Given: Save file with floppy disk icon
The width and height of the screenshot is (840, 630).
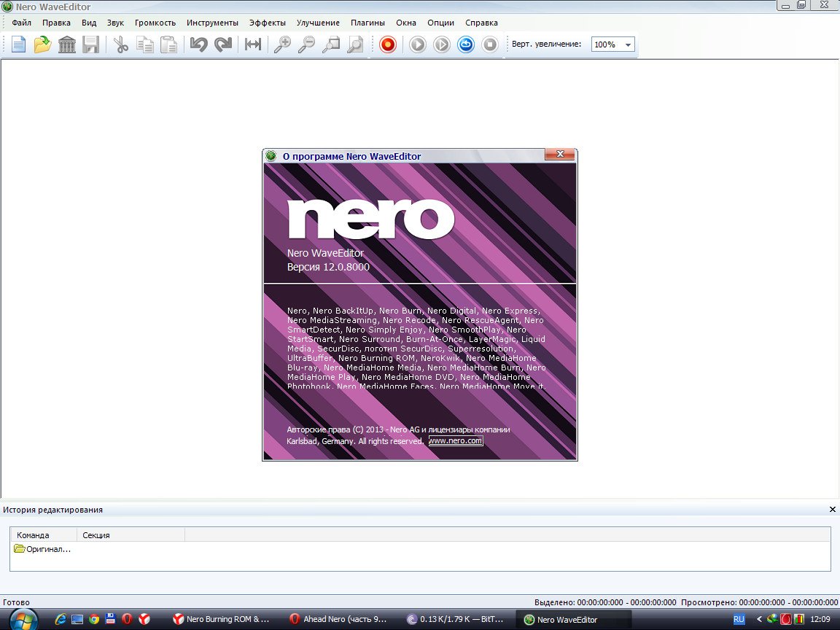Looking at the screenshot, I should 90,44.
